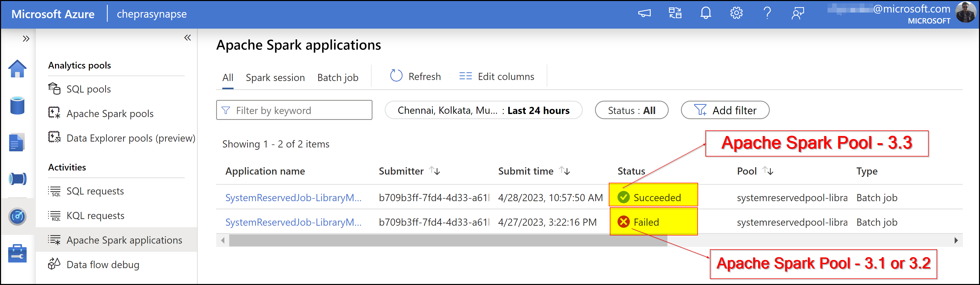Click the Status column header

(631, 171)
